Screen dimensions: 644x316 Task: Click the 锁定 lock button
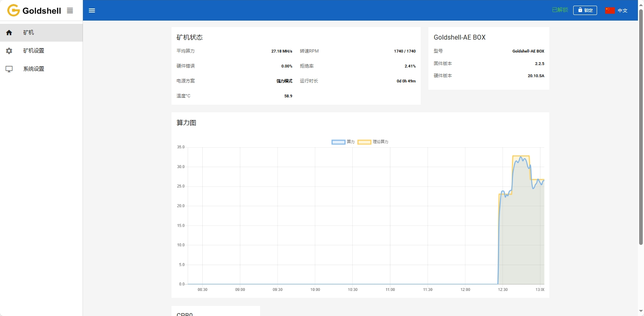pos(585,10)
